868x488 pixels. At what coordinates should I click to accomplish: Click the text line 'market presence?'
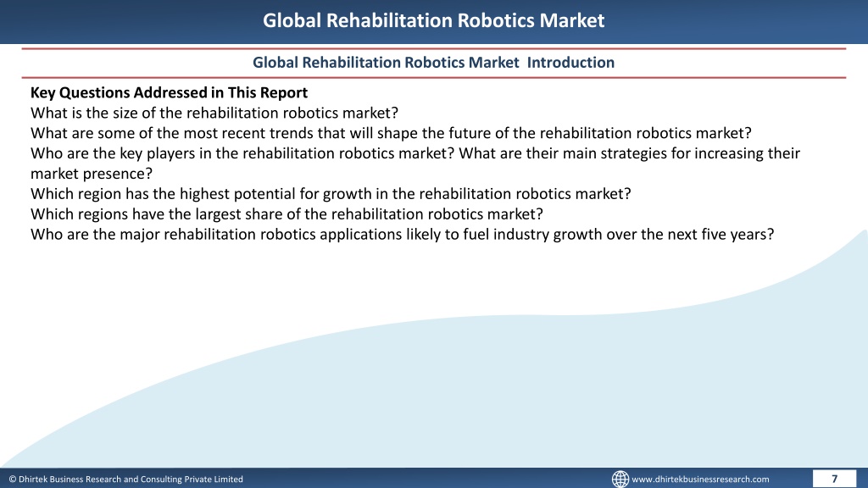92,174
